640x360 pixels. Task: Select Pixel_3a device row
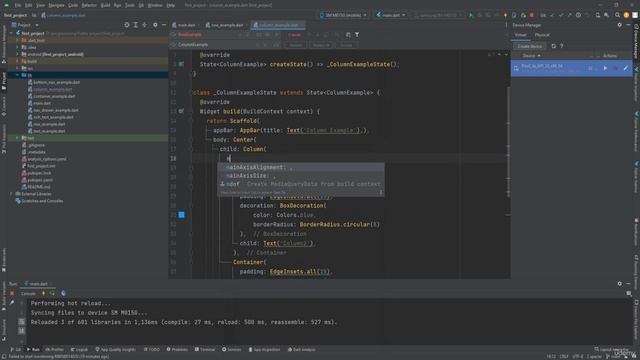pyautogui.click(x=571, y=68)
